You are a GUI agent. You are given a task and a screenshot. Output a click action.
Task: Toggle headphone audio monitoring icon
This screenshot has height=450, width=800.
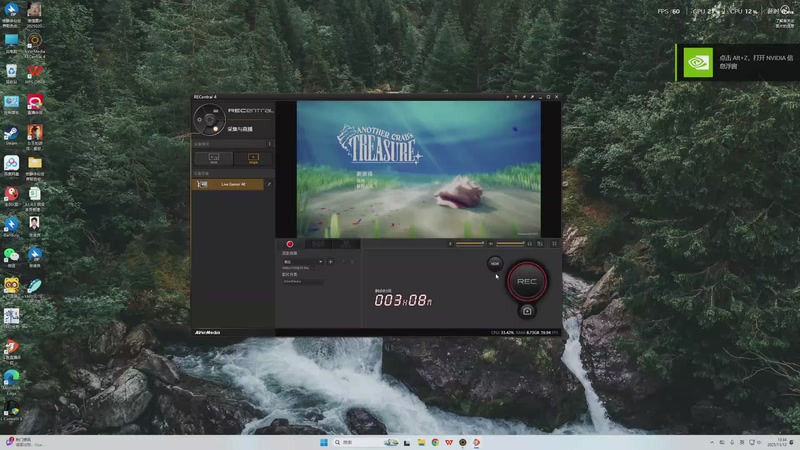click(530, 244)
